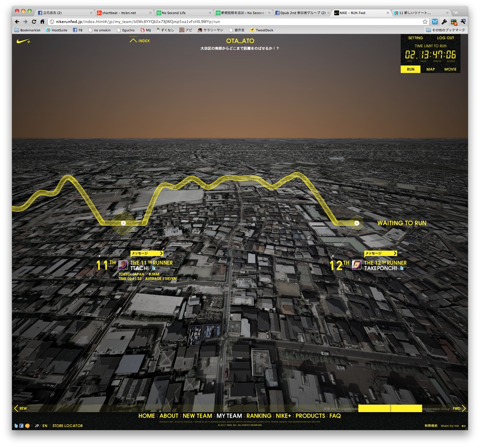Open TTACHI's Twitter bird icon

tap(154, 268)
